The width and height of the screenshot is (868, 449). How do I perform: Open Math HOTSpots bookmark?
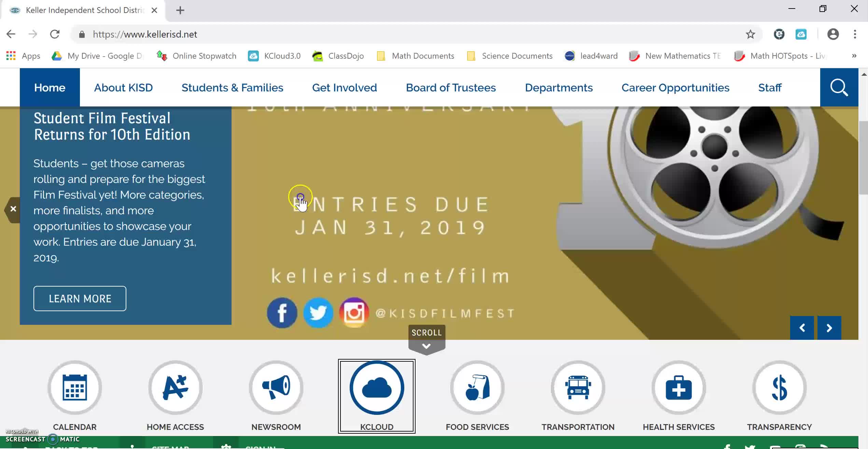779,56
